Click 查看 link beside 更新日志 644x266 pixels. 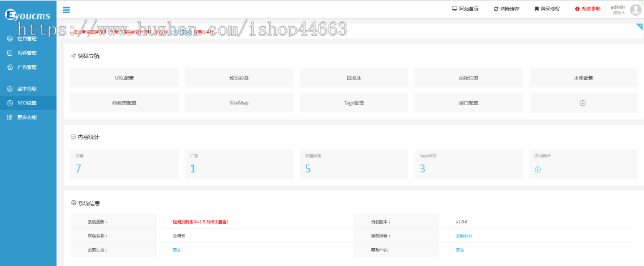(x=177, y=250)
